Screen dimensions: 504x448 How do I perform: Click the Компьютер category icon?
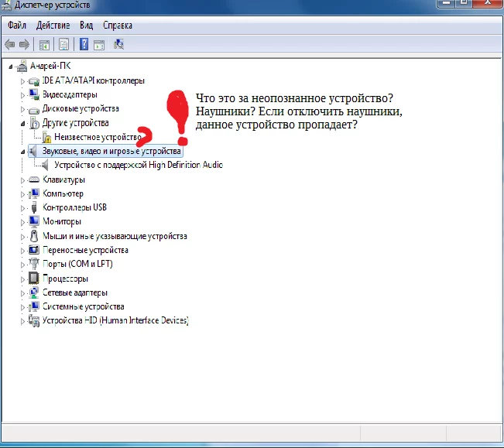click(x=34, y=193)
